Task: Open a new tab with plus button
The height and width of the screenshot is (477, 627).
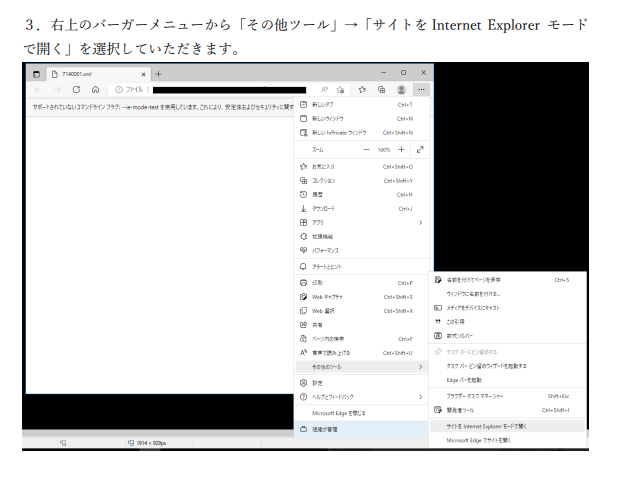Action: 159,73
